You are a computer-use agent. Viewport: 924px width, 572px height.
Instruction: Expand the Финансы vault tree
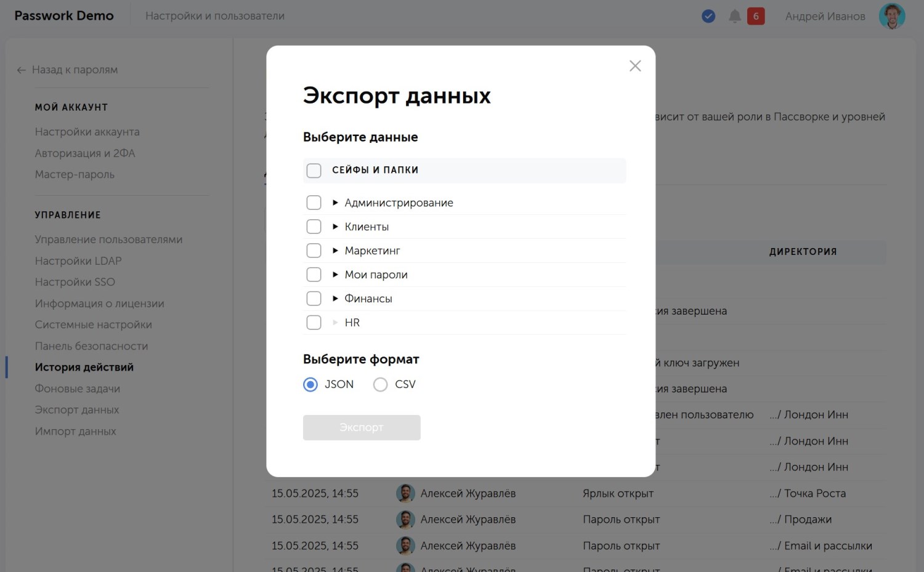(335, 299)
